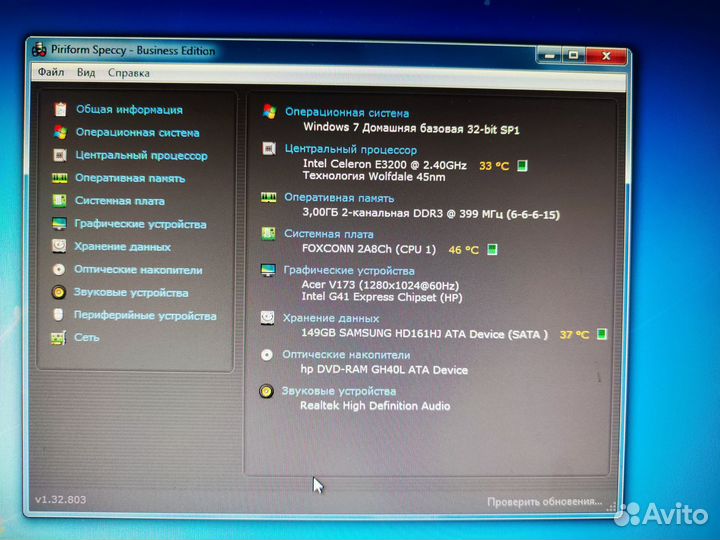The width and height of the screenshot is (720, 540).
Task: Open the Справка menu
Action: click(x=128, y=73)
